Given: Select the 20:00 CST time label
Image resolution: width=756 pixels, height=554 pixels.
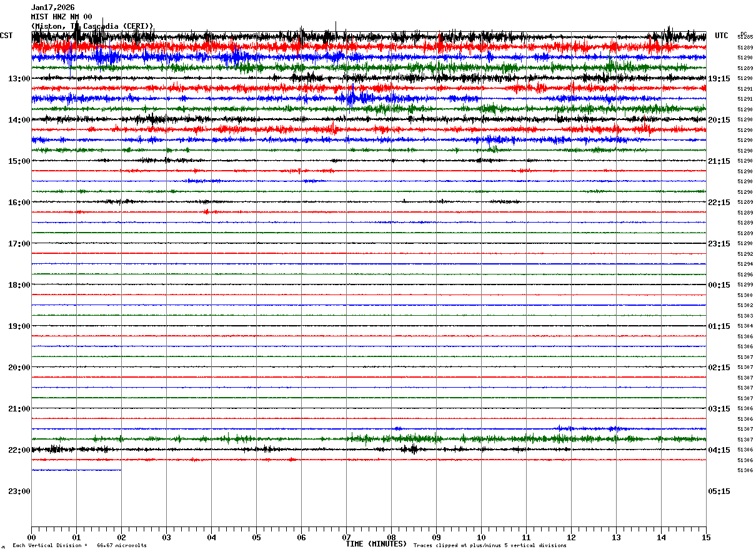Looking at the screenshot, I should pos(19,368).
